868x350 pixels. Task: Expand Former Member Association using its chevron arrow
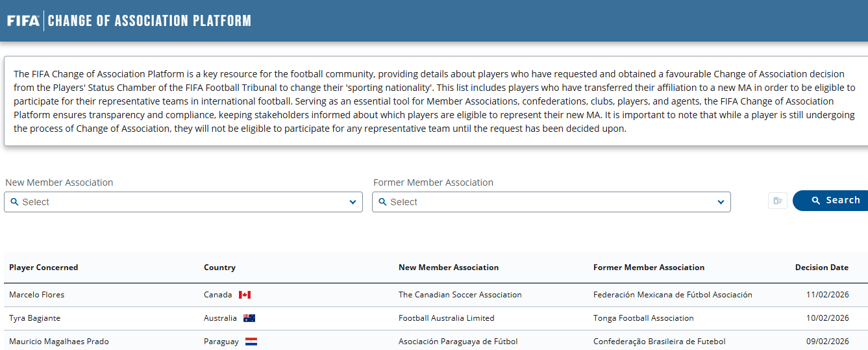pos(721,202)
